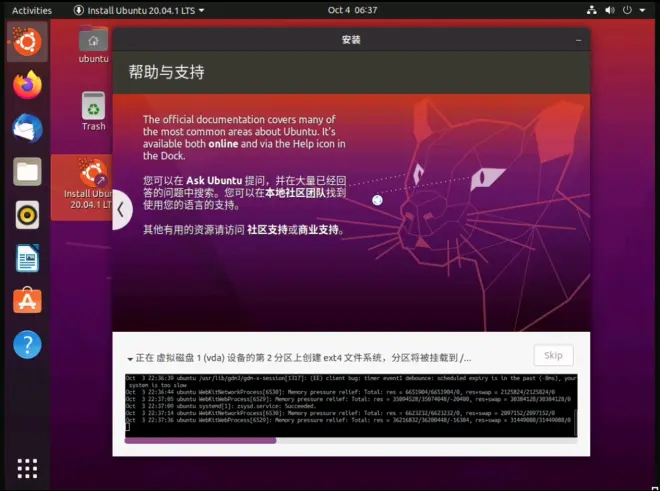Click the installation progress bar
Viewport: 660px width, 491px height.
point(351,440)
